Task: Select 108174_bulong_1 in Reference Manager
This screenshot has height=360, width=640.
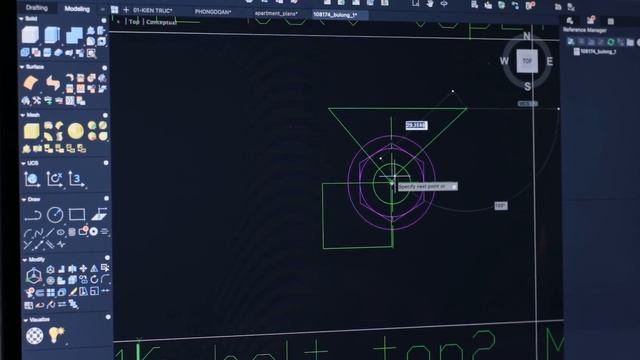Action: pos(595,52)
